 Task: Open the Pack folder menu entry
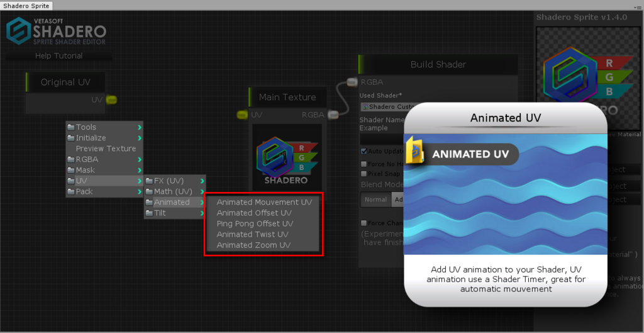[x=104, y=191]
